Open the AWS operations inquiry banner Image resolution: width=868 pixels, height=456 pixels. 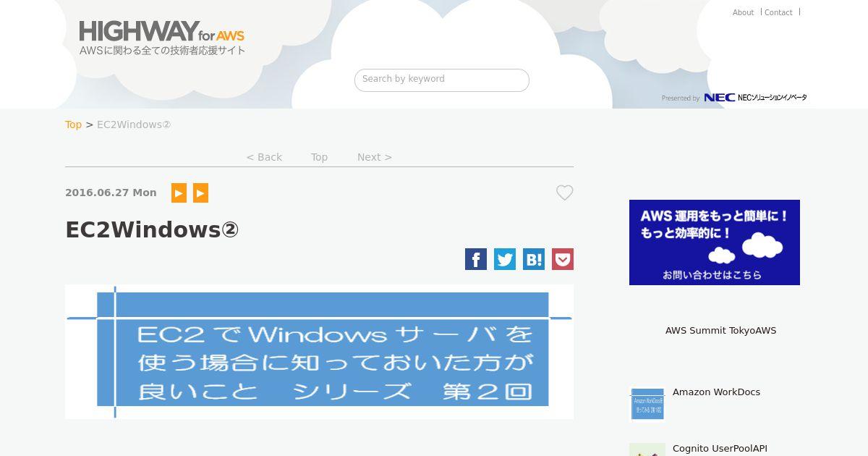[715, 242]
